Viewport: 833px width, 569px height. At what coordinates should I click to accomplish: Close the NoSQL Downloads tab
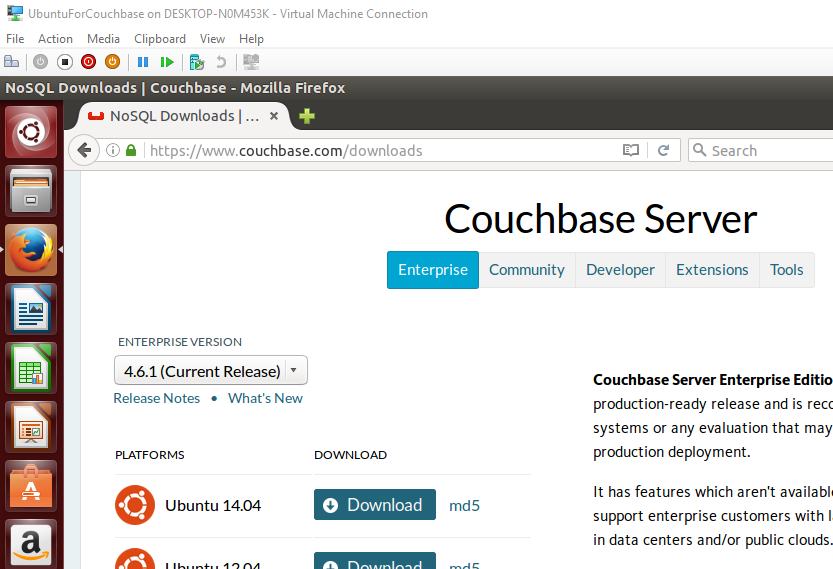[274, 116]
